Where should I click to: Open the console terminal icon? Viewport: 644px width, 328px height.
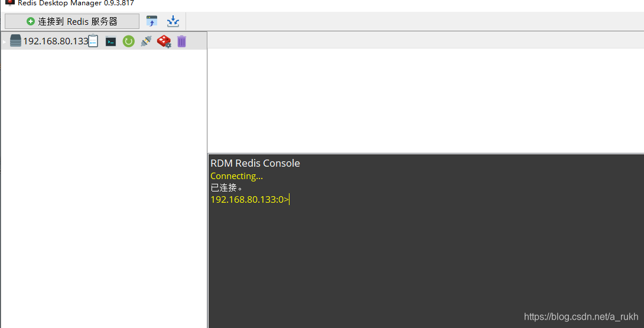(x=110, y=41)
